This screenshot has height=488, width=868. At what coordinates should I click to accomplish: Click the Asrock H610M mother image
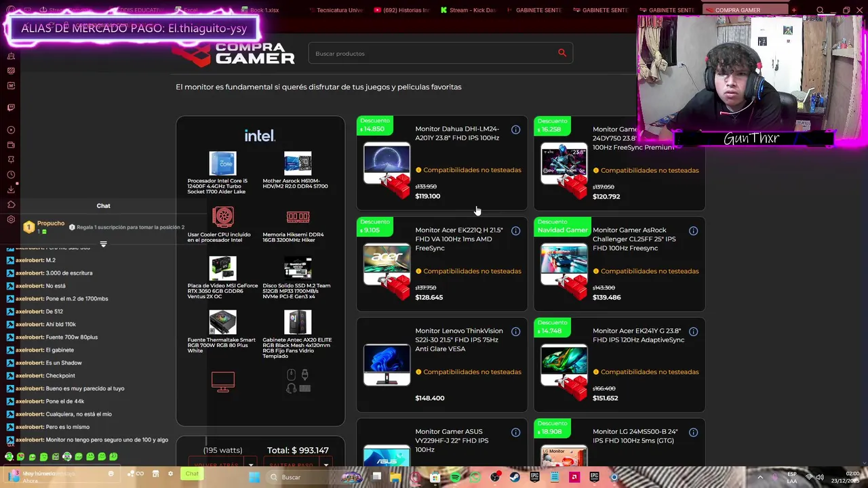[x=298, y=163]
